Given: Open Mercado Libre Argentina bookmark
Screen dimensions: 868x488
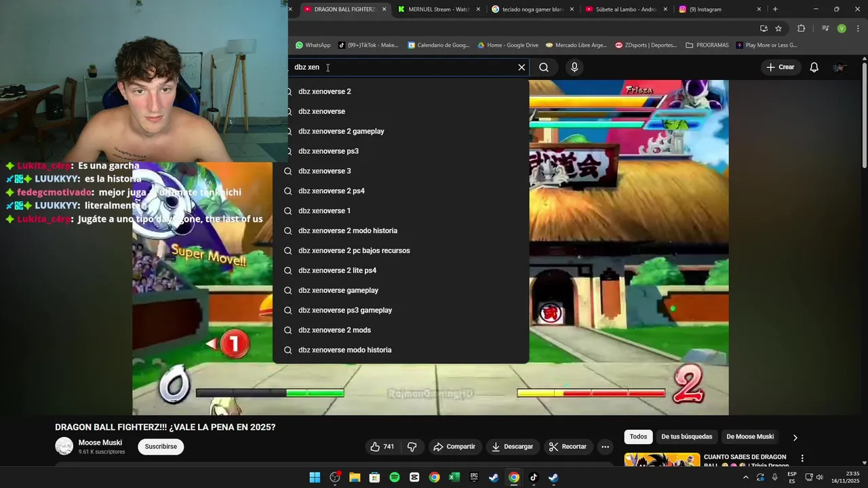Looking at the screenshot, I should tap(576, 45).
